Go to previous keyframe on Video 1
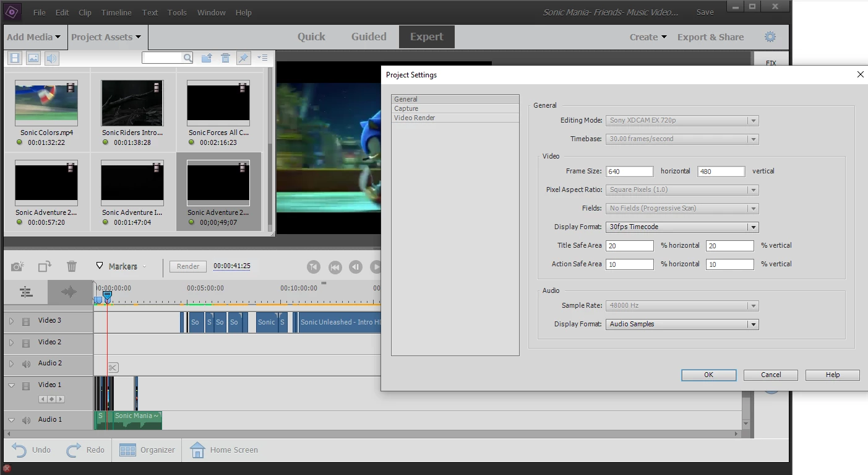 click(43, 399)
